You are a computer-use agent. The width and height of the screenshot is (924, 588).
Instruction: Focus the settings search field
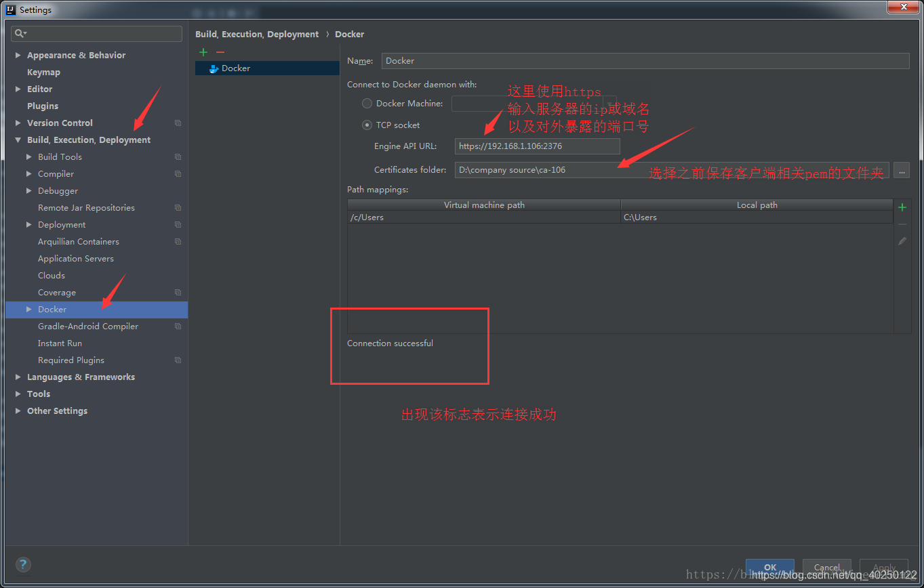[97, 33]
